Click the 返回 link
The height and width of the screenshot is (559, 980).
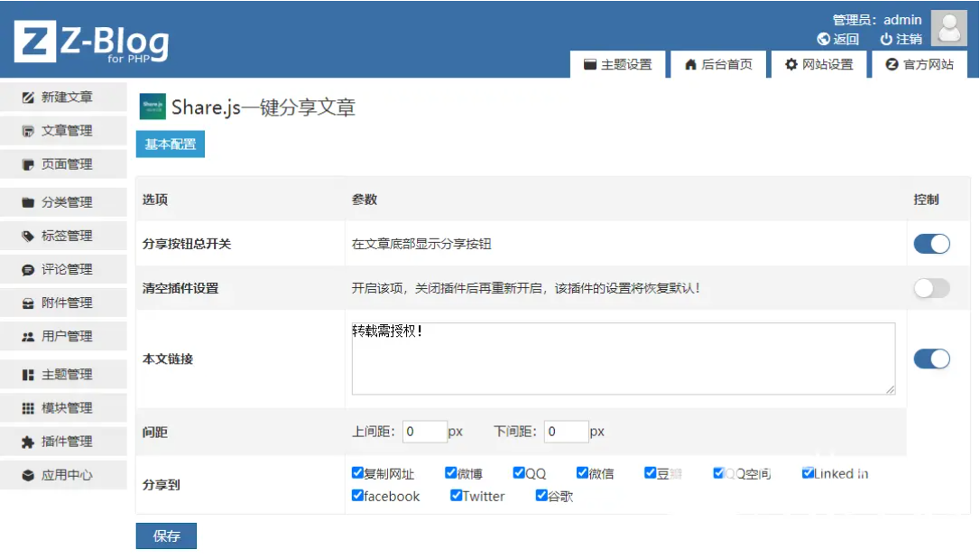(838, 39)
